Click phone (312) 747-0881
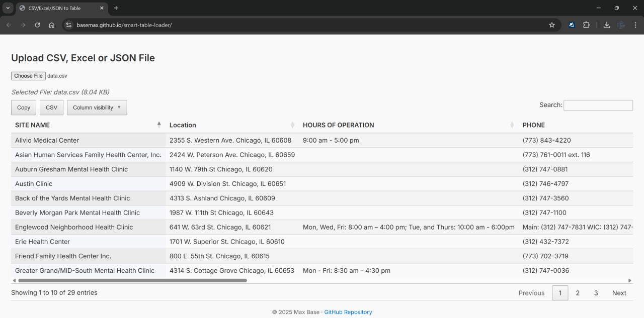The width and height of the screenshot is (644, 318). click(x=545, y=169)
